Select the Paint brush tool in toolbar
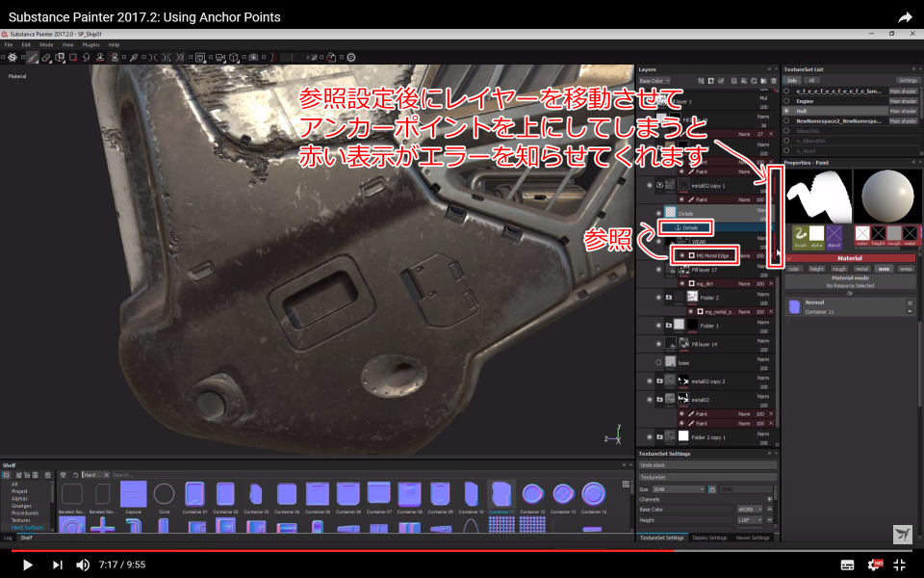Viewport: 924px width, 578px height. point(31,57)
